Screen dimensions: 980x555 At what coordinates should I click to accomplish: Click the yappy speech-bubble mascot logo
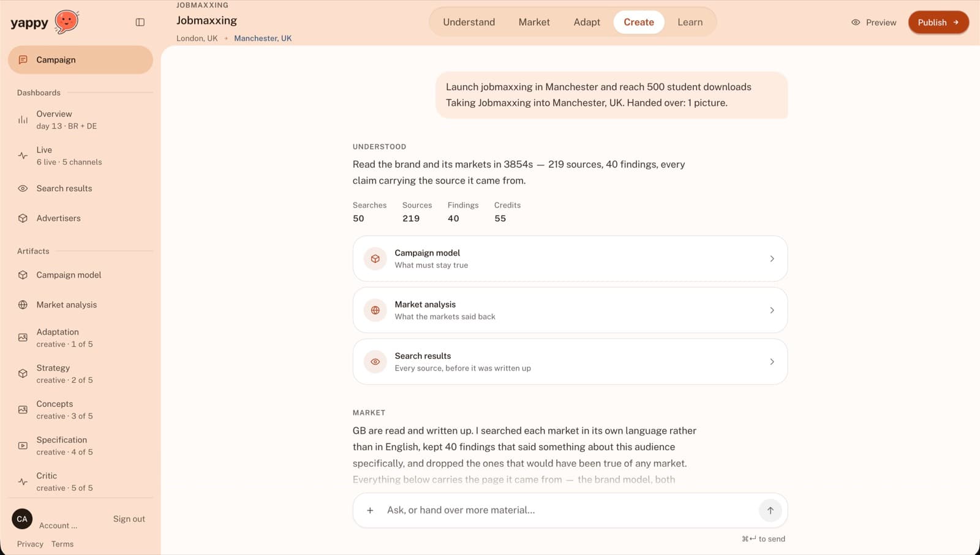click(x=67, y=22)
